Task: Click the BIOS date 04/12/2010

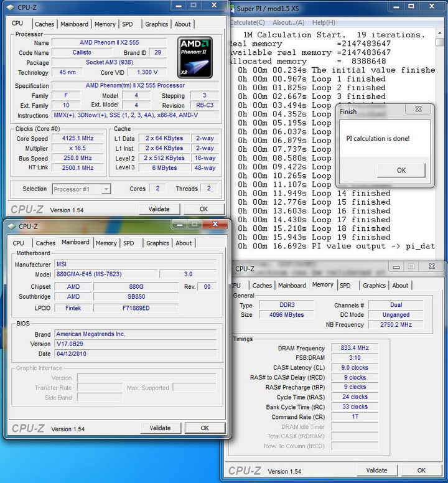Action: (136, 354)
